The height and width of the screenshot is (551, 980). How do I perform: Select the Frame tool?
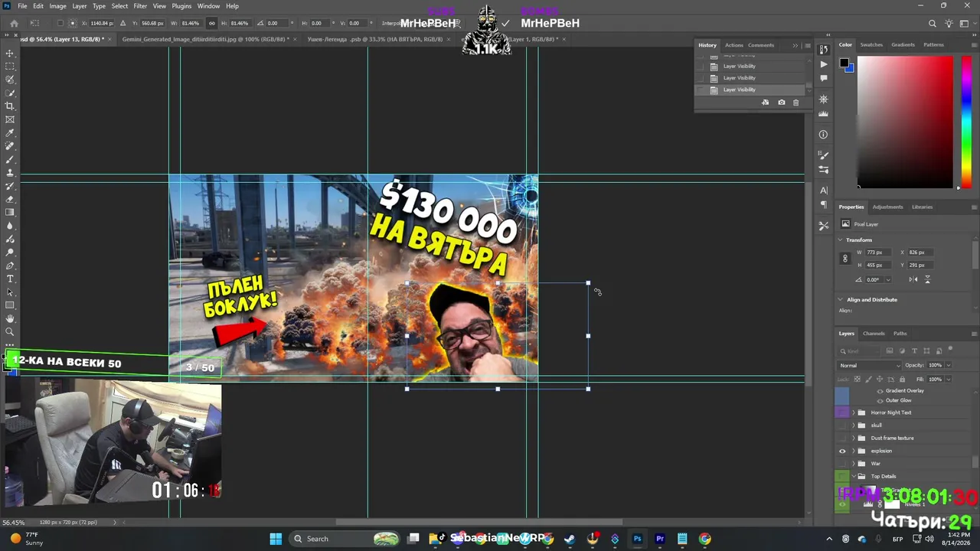click(x=10, y=119)
